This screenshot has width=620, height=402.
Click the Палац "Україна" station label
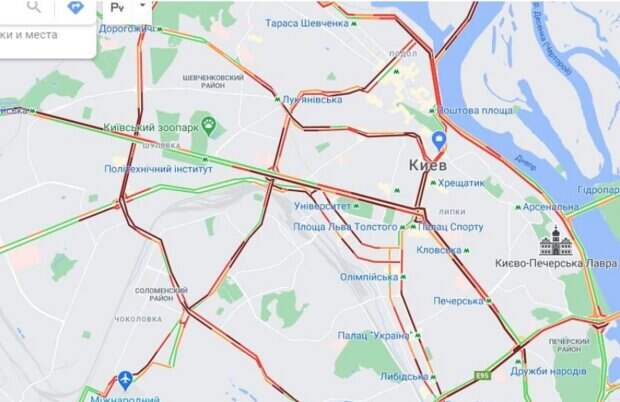(x=374, y=336)
